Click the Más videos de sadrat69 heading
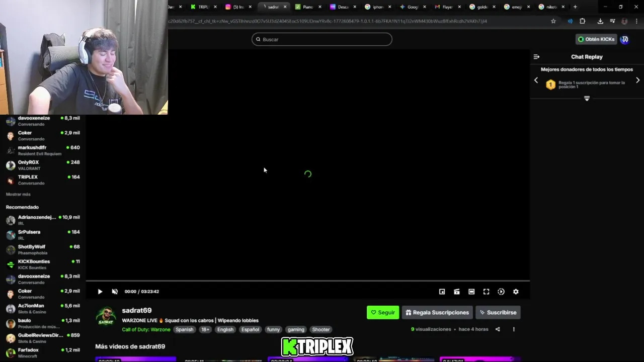The image size is (644, 362). click(x=130, y=346)
